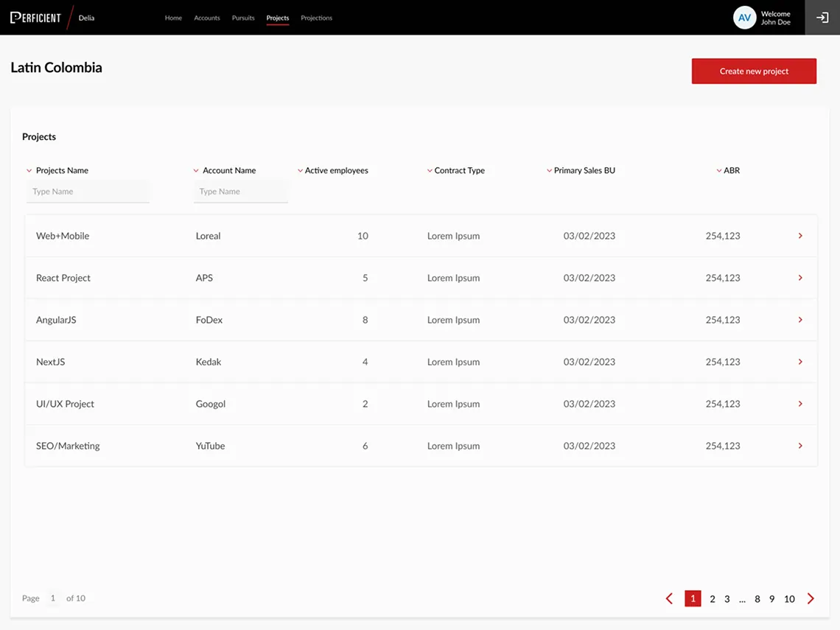Open the Web+Mobile row arrow
This screenshot has height=630, width=840.
pos(800,236)
